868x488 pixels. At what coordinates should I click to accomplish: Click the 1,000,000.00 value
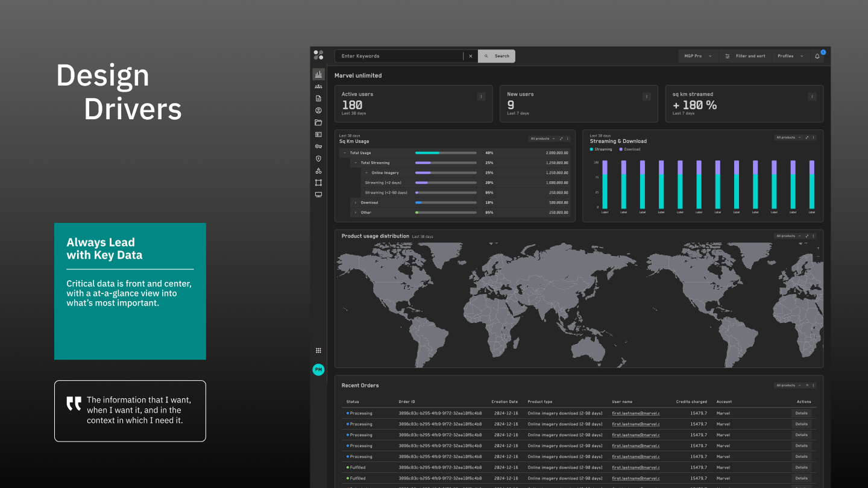tap(556, 183)
